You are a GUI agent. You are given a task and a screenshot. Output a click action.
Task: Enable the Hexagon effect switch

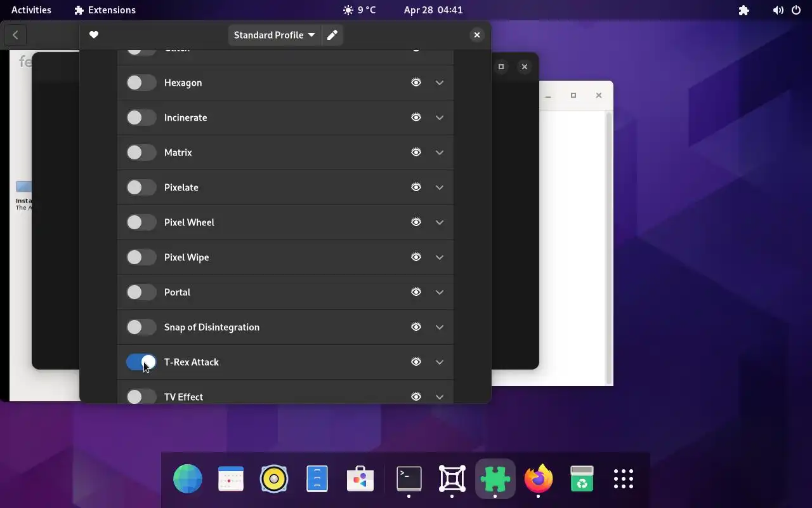(141, 83)
